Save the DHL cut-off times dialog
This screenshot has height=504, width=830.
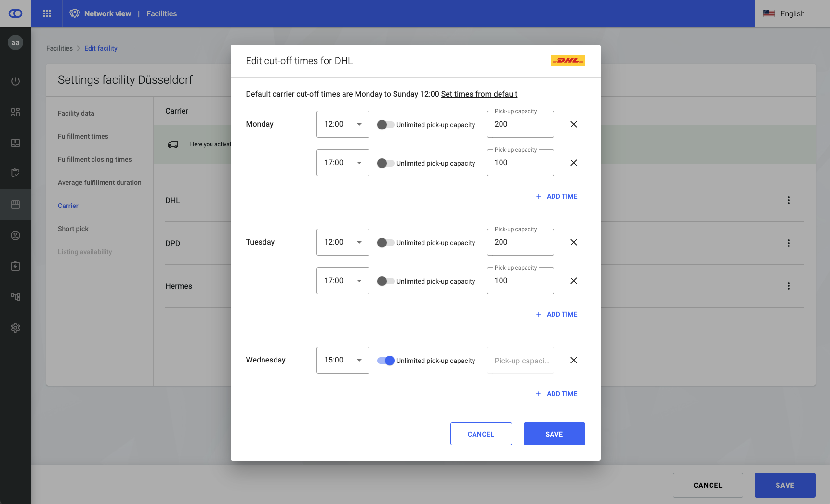pos(554,434)
